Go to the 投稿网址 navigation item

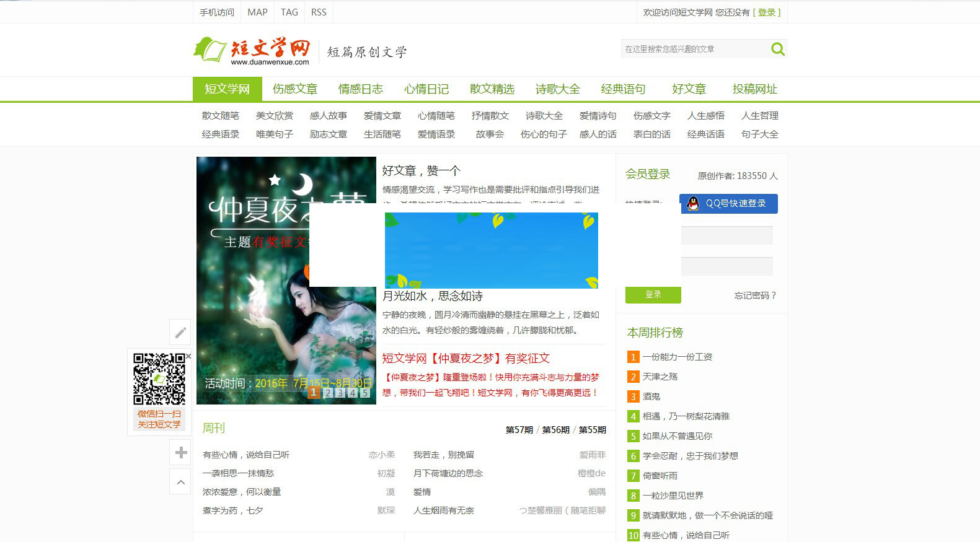point(754,89)
